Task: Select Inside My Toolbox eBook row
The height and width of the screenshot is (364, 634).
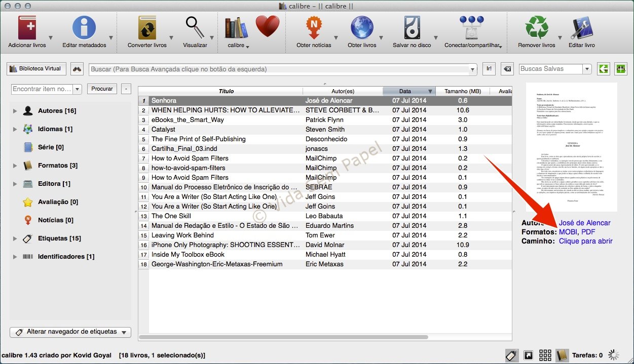Action: tap(325, 255)
